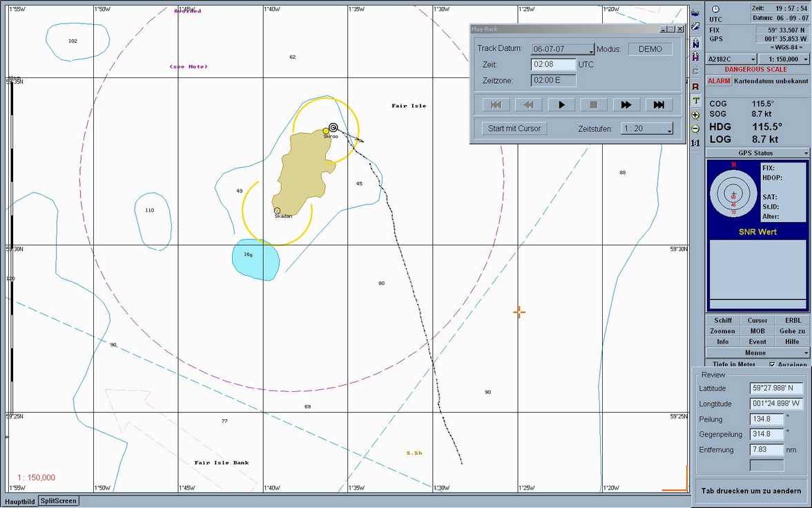Click the MOB button
Viewport: 812px width, 508px height.
(x=757, y=331)
